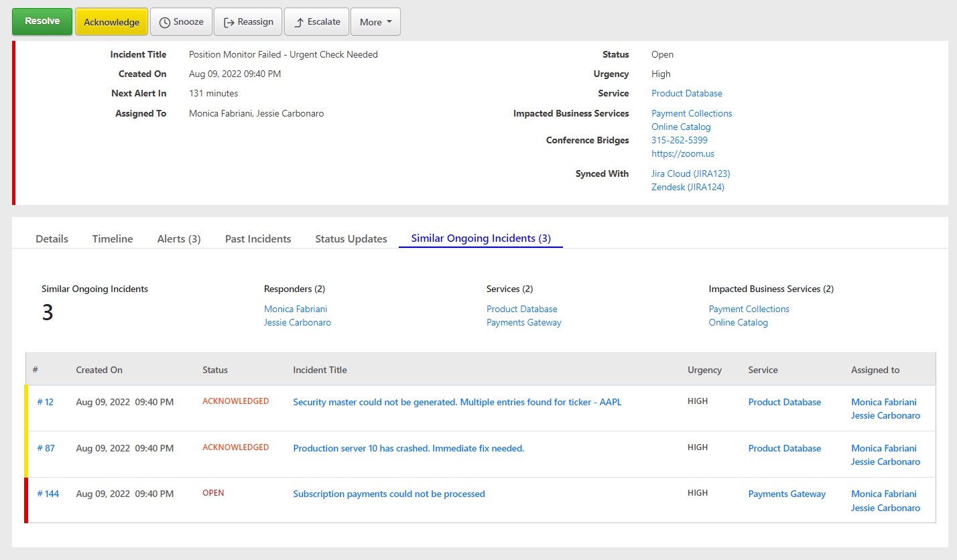
Task: Click Jessie Carbonaro in incident #87 row
Action: coord(886,462)
